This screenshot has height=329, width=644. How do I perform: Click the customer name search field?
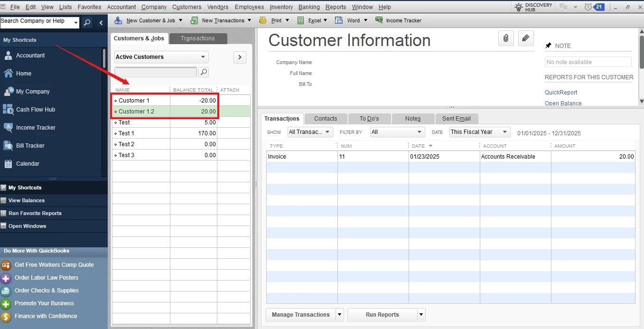click(x=156, y=72)
